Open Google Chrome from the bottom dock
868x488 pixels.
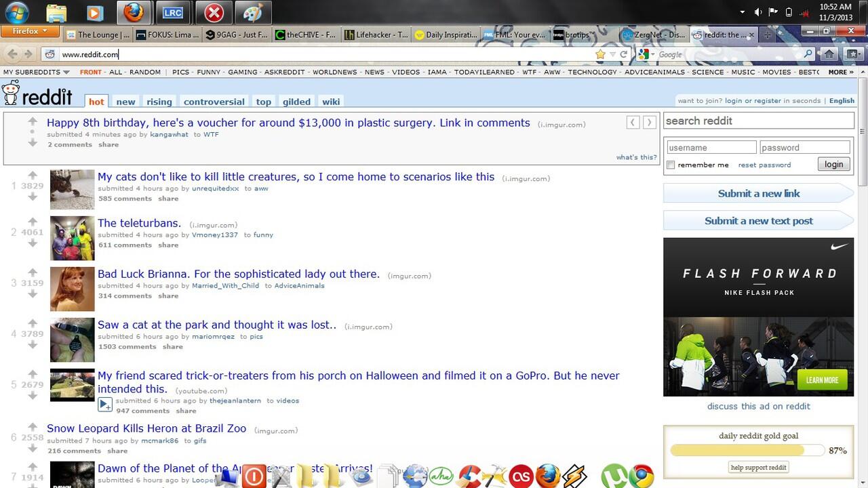click(641, 476)
